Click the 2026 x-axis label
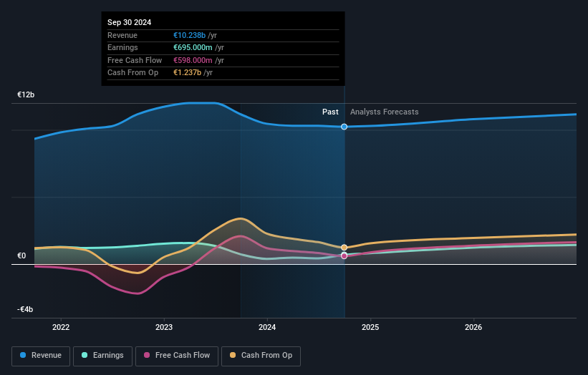This screenshot has height=375, width=588. click(x=473, y=328)
